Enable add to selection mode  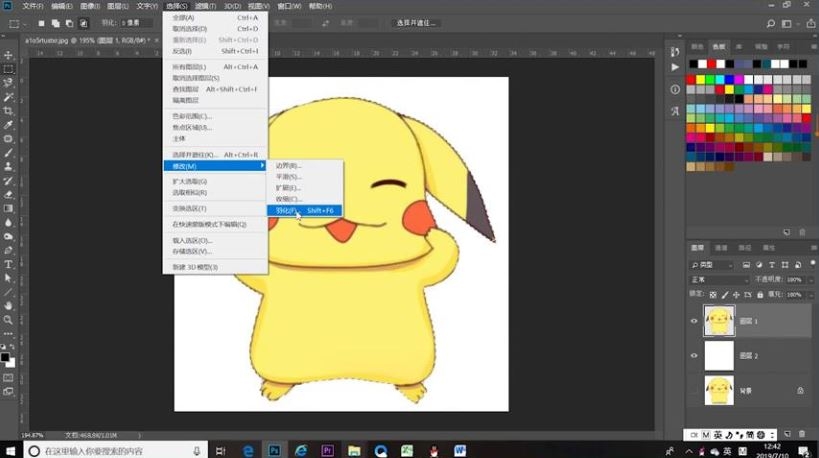(x=55, y=24)
